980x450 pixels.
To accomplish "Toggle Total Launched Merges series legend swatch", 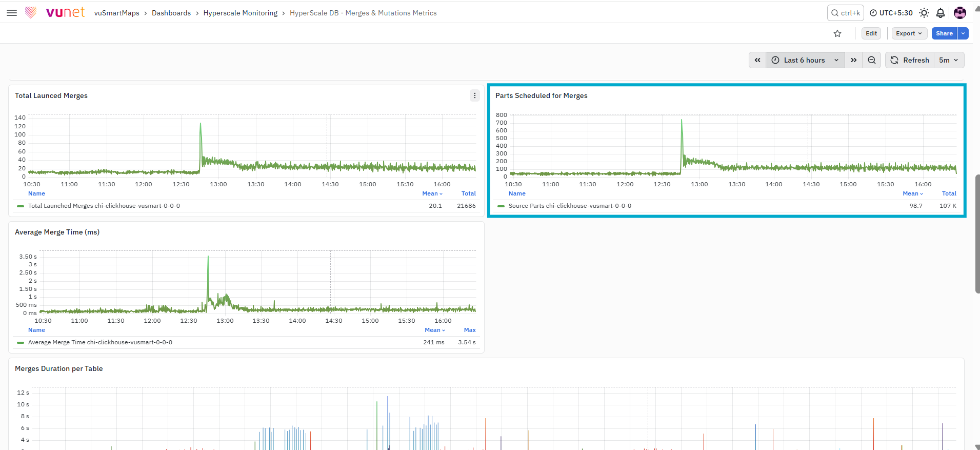I will (21, 206).
